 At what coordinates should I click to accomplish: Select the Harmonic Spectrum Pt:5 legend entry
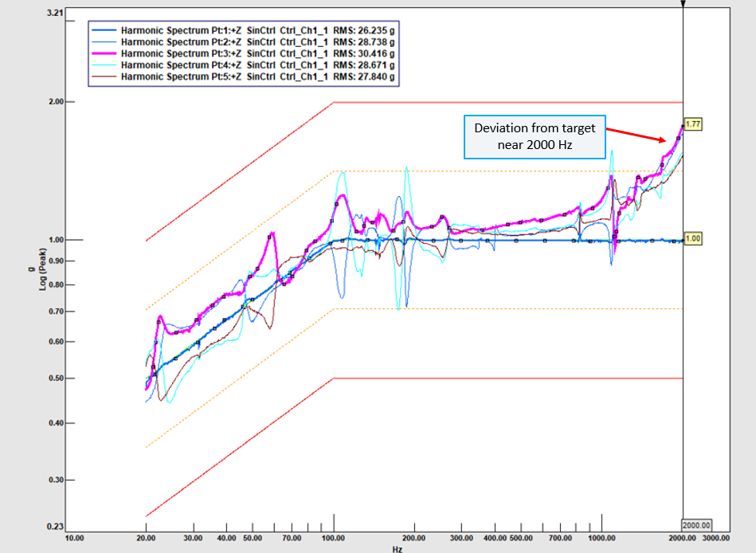point(257,76)
